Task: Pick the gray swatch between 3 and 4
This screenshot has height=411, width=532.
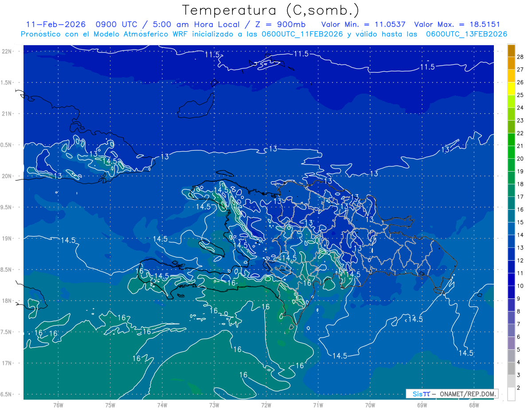Action: coord(511,369)
